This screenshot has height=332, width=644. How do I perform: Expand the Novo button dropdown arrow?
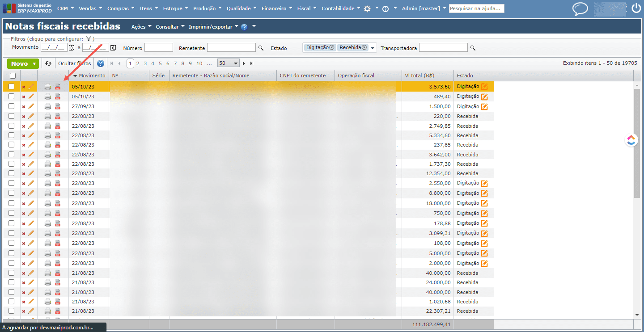34,64
